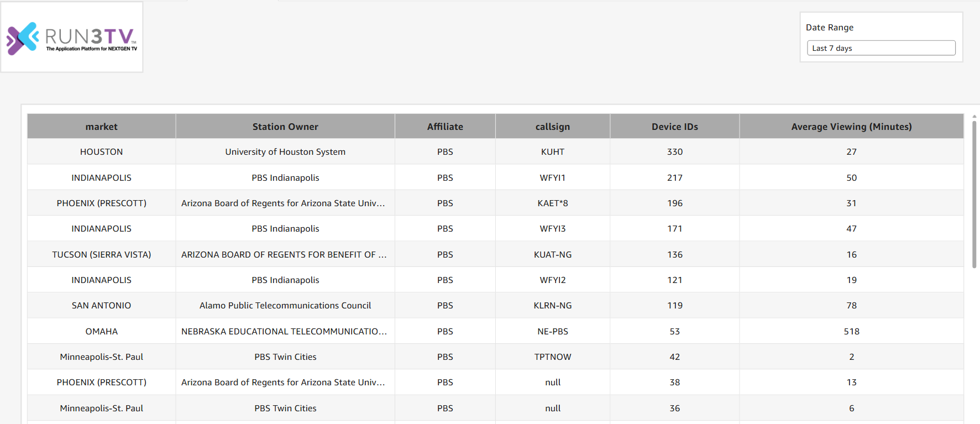
Task: Click the RUN3TV logo
Action: pyautogui.click(x=72, y=38)
